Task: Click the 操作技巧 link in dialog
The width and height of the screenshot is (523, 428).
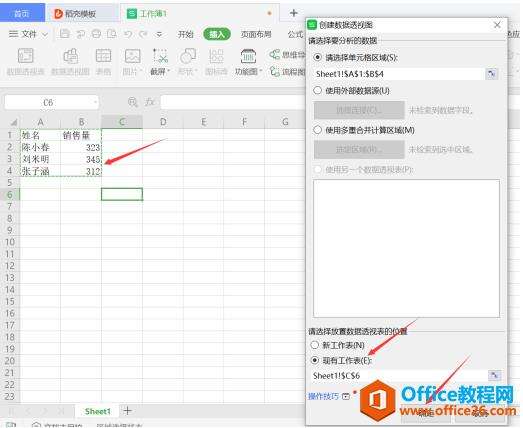Action: click(x=324, y=396)
